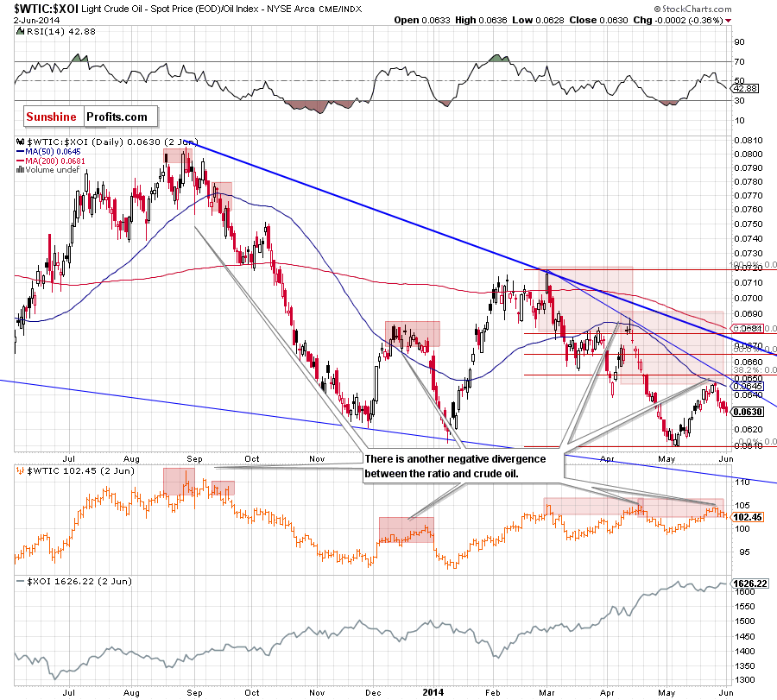Viewport: 777px width, 700px height.
Task: Click the Profits.com logo text
Action: click(117, 117)
